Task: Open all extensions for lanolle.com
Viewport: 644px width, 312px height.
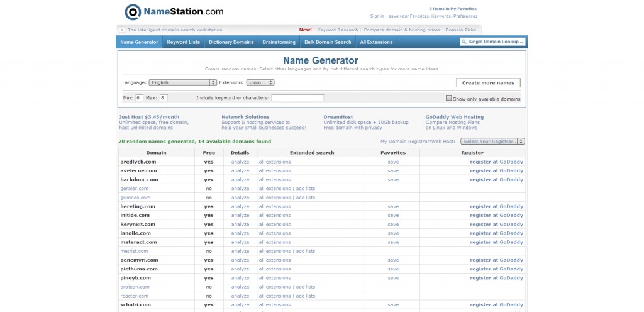Action: pyautogui.click(x=275, y=233)
